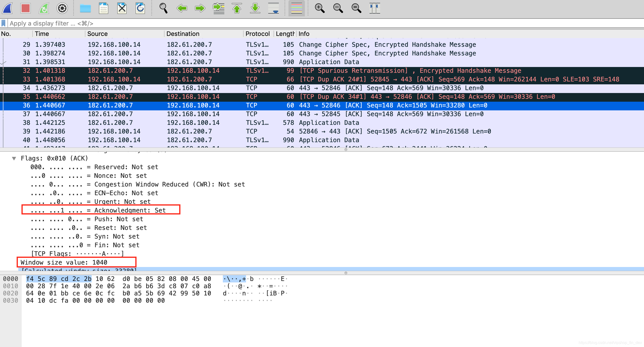Image resolution: width=644 pixels, height=347 pixels.
Task: Restart the capture with the green fin icon
Action: 44,8
